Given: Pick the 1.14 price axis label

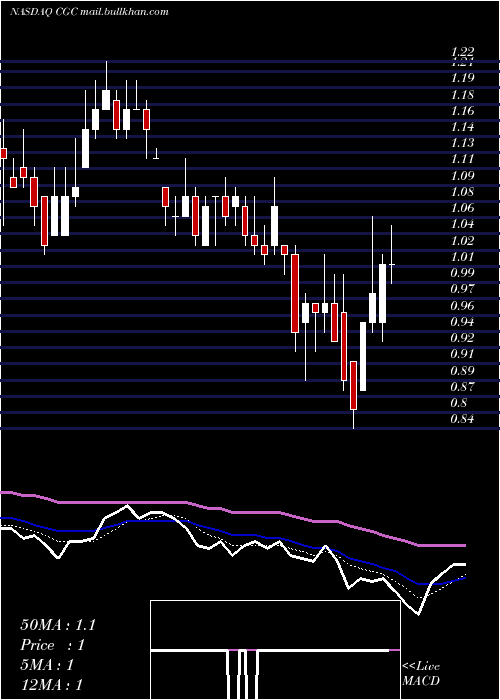Looking at the screenshot, I should tap(462, 127).
